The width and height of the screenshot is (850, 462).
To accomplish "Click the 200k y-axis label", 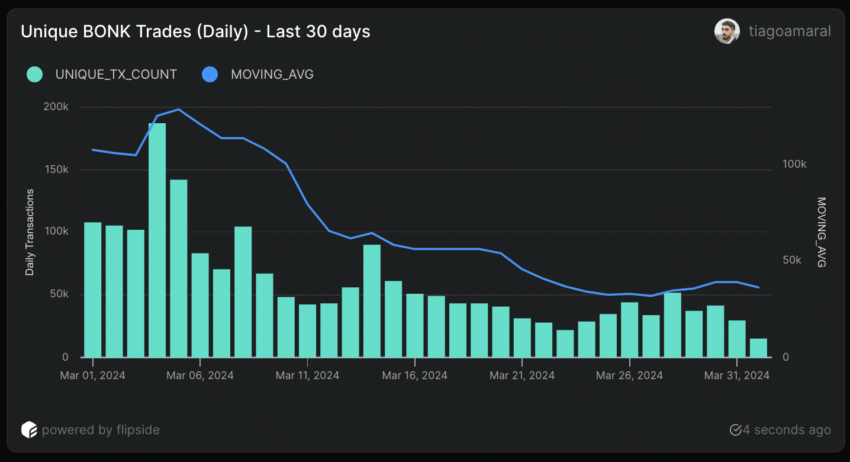I will [x=56, y=106].
